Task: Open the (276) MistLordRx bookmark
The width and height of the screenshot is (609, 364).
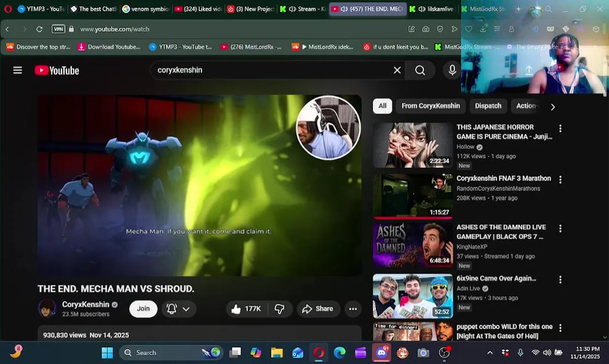Action: [x=251, y=47]
